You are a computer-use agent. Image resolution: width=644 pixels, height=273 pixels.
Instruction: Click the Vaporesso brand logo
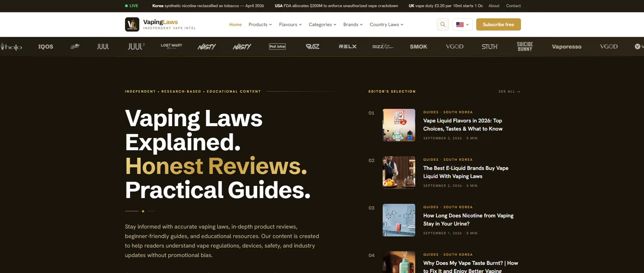click(x=567, y=47)
